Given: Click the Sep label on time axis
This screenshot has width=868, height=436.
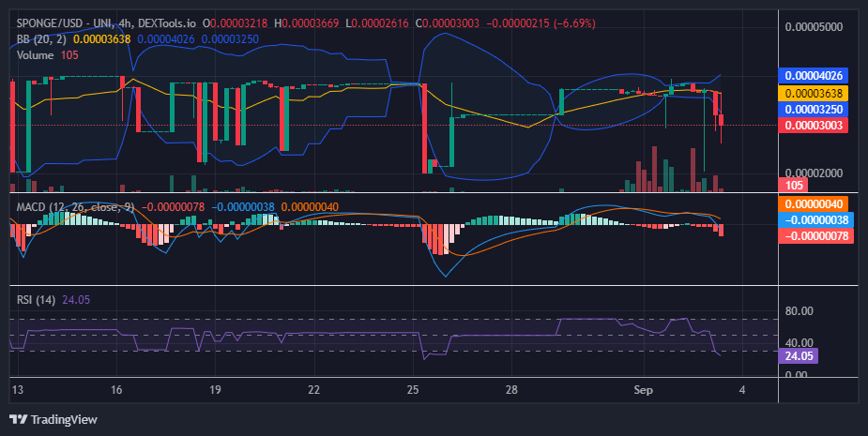Looking at the screenshot, I should click(643, 390).
